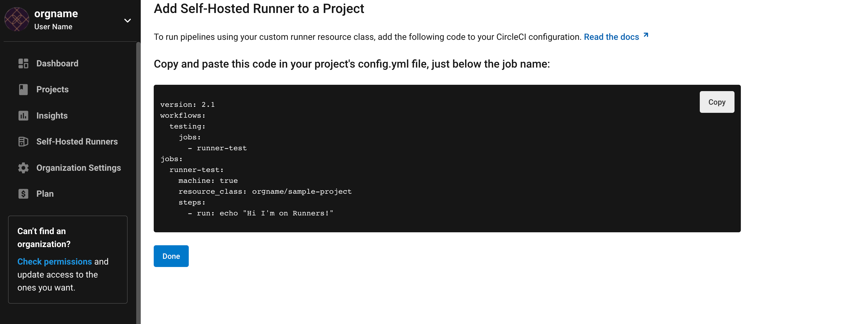Image resolution: width=868 pixels, height=324 pixels.
Task: Click the Insights bar chart icon
Action: (23, 116)
